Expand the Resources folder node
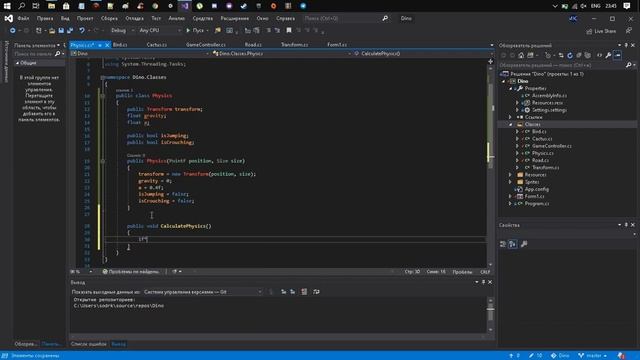Viewport: 640px width, 360px height. 511,175
